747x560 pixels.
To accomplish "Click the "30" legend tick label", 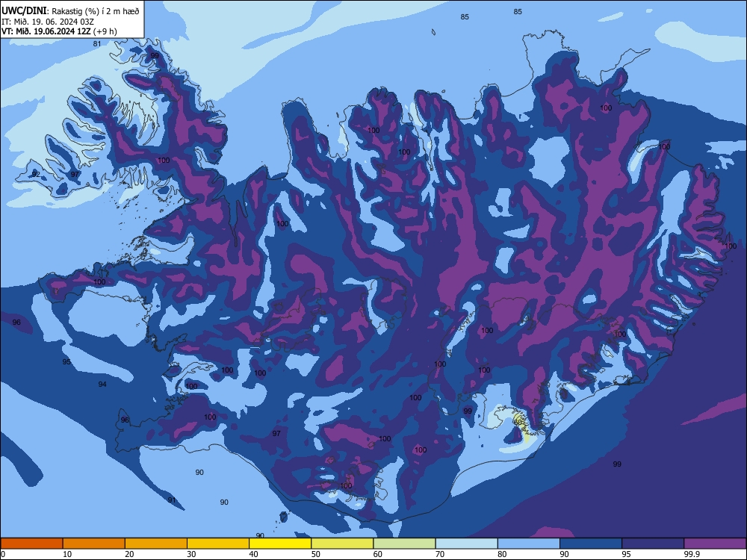I will (191, 554).
